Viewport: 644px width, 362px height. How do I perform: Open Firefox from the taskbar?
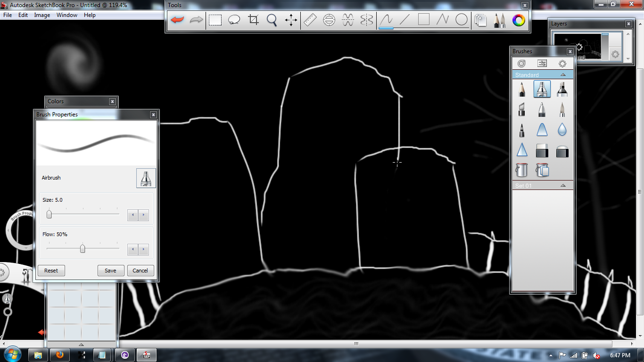click(60, 355)
